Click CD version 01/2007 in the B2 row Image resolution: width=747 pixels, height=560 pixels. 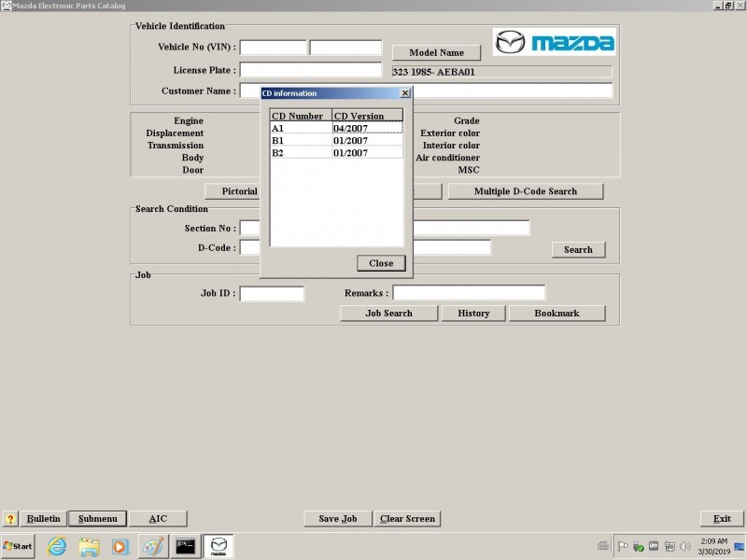[367, 153]
